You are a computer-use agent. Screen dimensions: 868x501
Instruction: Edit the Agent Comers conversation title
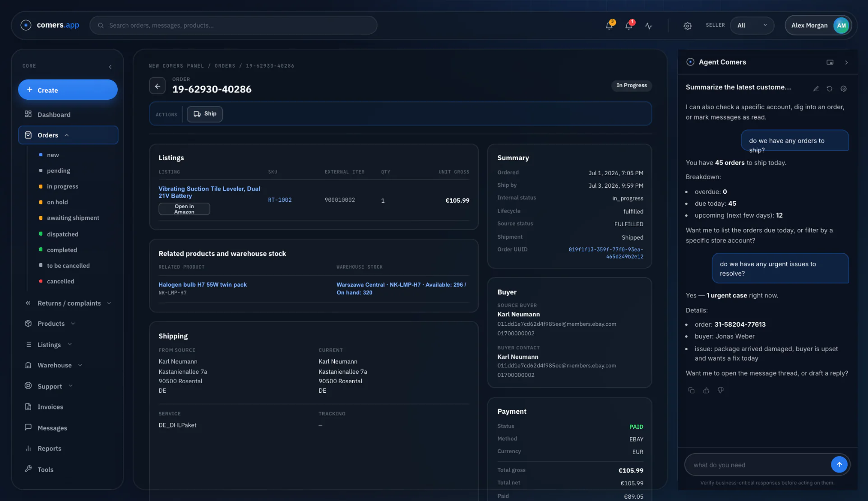pyautogui.click(x=816, y=89)
